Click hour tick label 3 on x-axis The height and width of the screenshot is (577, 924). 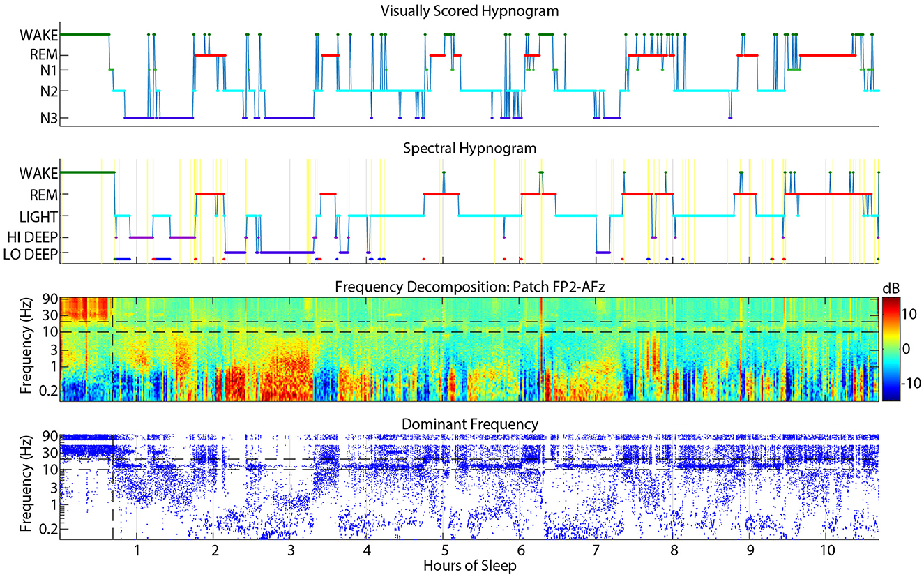pyautogui.click(x=290, y=550)
